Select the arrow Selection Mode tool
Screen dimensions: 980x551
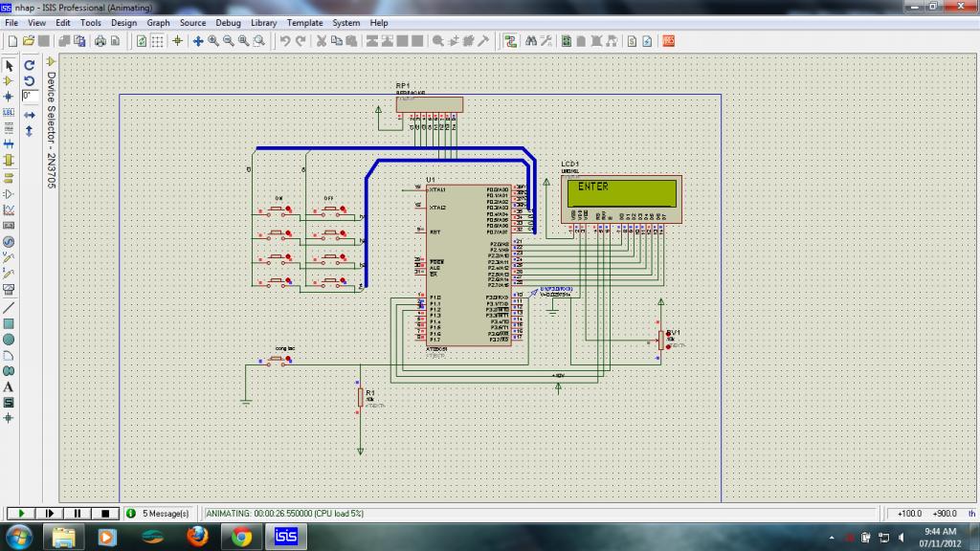[x=9, y=66]
